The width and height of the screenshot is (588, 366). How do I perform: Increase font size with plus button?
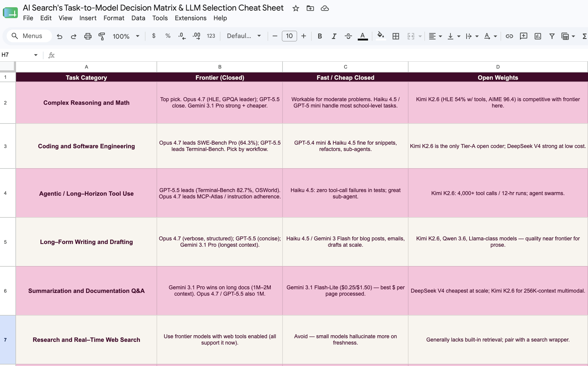304,36
